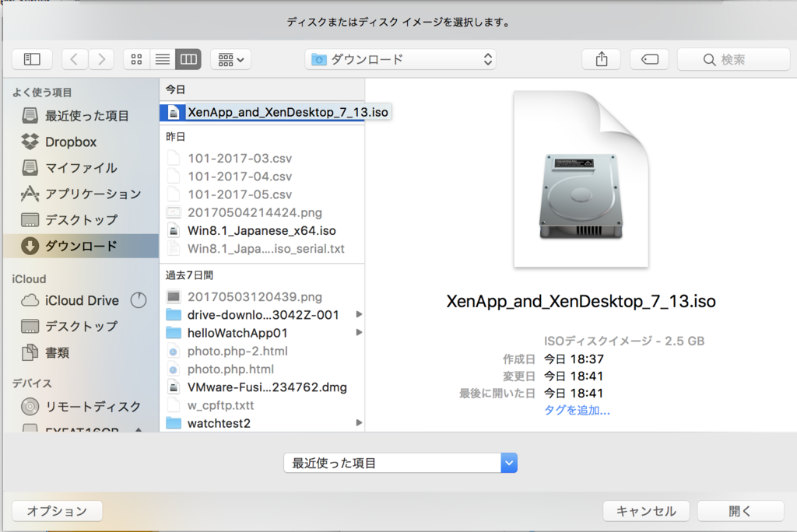Select iCloud Drive in the sidebar

(x=81, y=300)
